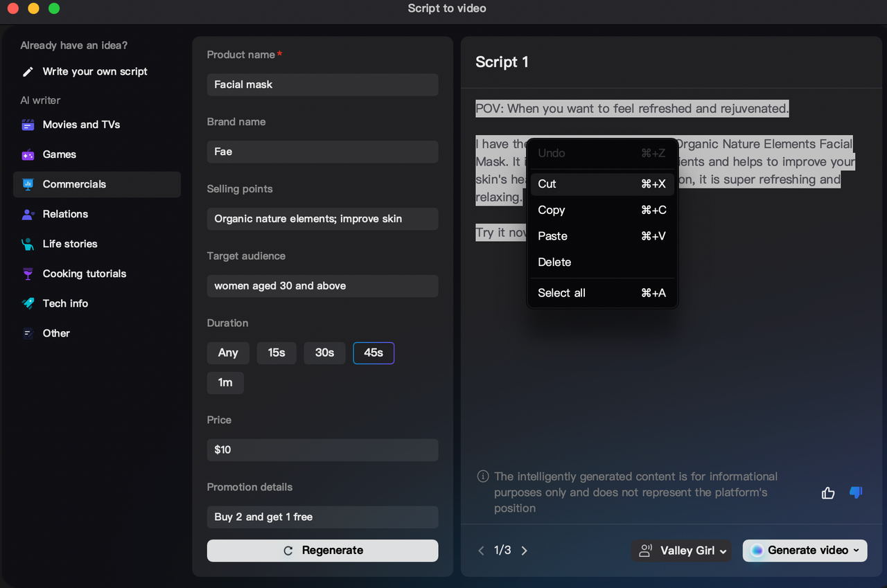Click the Relations category icon
Viewport: 887px width, 588px height.
pyautogui.click(x=27, y=214)
